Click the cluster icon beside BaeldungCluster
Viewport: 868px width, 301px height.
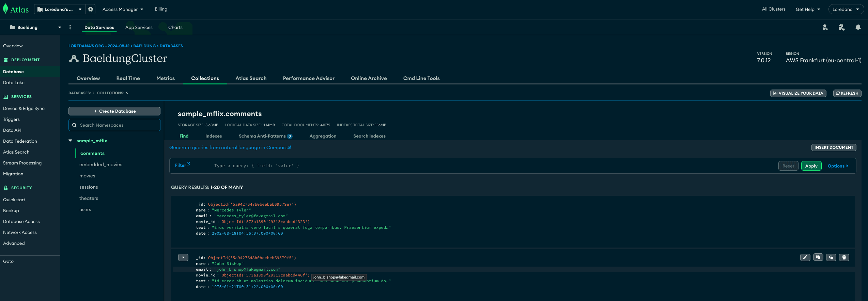(x=74, y=59)
